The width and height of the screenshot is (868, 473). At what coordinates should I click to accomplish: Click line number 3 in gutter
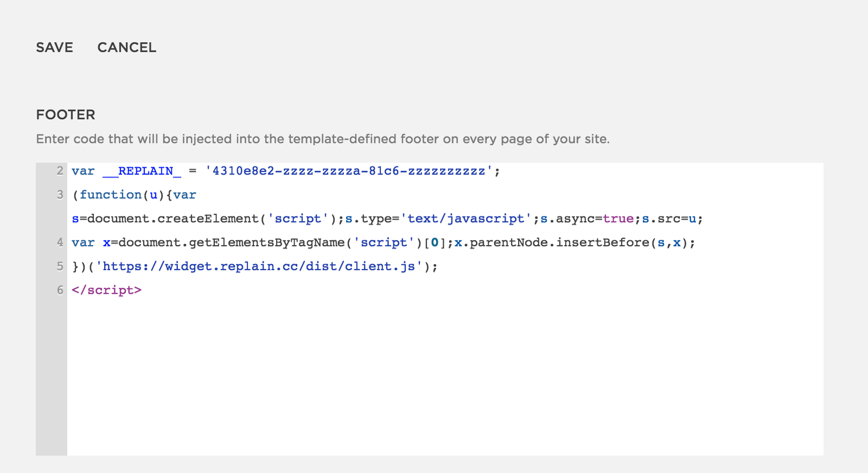[x=60, y=195]
